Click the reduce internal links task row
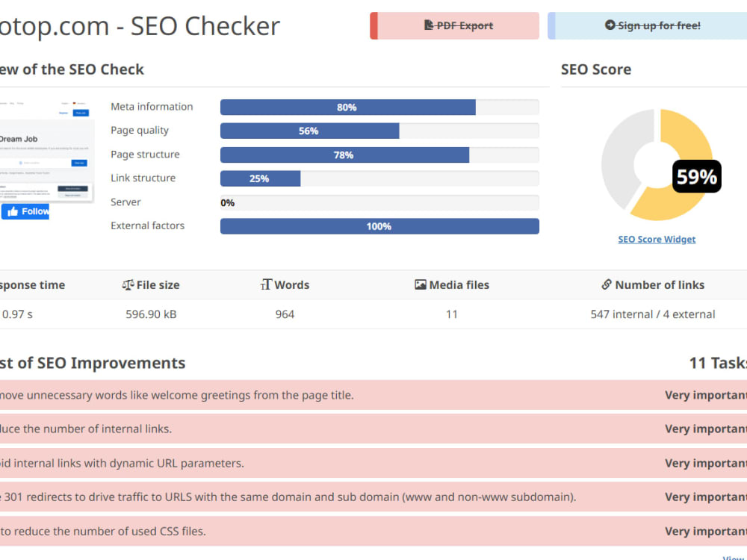Viewport: 747px width, 560px height. coord(373,429)
